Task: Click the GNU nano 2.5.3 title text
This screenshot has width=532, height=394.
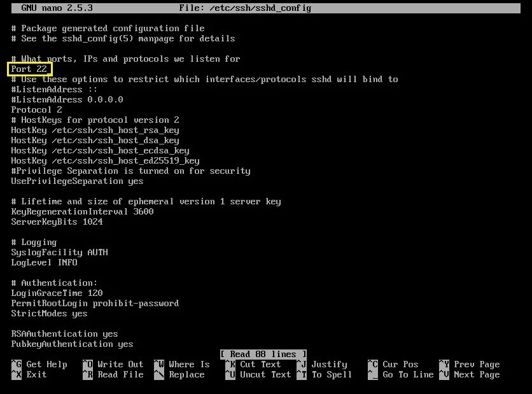Action: click(x=57, y=8)
